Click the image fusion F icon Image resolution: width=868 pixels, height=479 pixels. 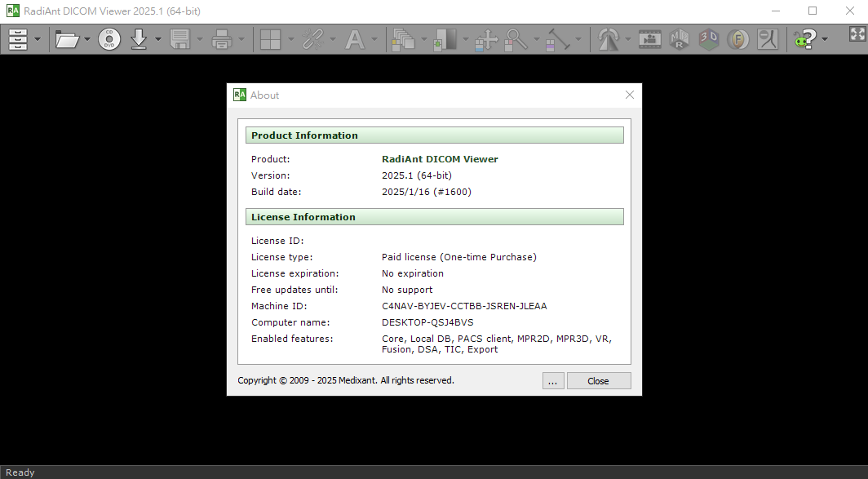pyautogui.click(x=738, y=38)
